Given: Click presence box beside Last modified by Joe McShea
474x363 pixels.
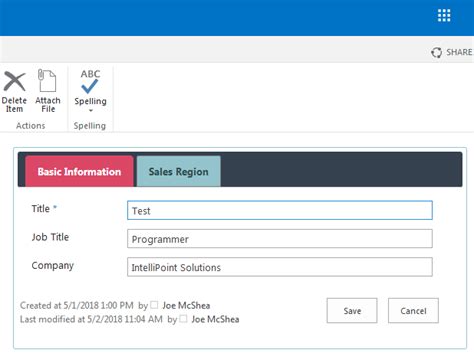Looking at the screenshot, I should (x=183, y=318).
